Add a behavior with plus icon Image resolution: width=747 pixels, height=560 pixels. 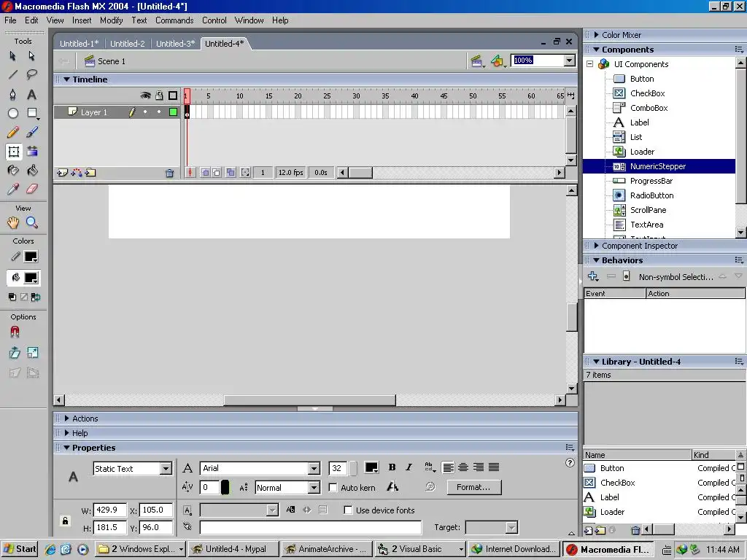[592, 276]
